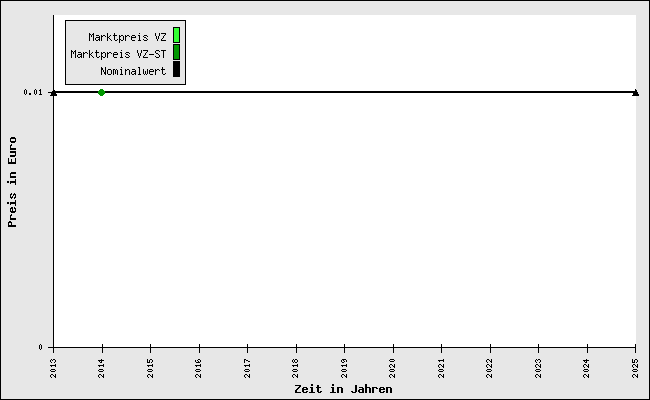Click the light green Marktpreis VZ swatch

[x=176, y=36]
